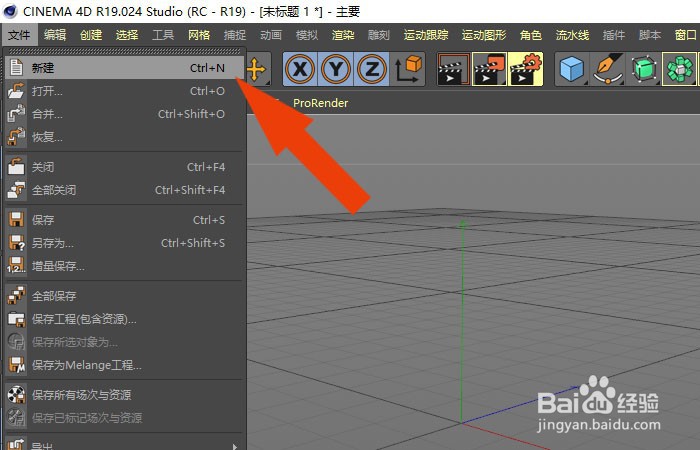Open the ProRender viewport menu

pos(321,103)
